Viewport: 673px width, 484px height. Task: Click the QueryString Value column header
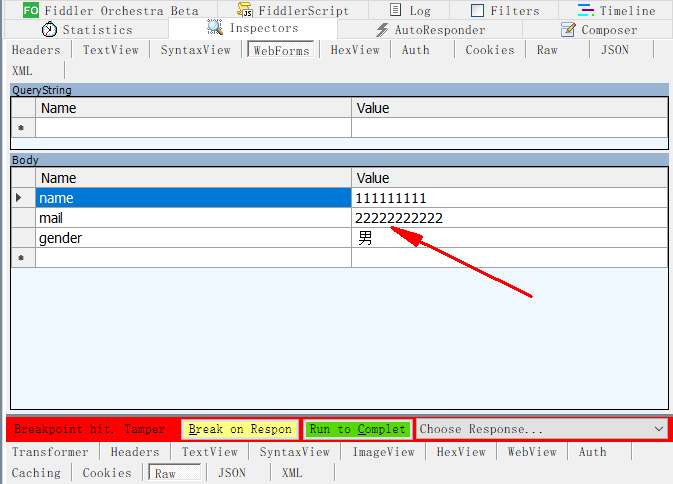(509, 108)
